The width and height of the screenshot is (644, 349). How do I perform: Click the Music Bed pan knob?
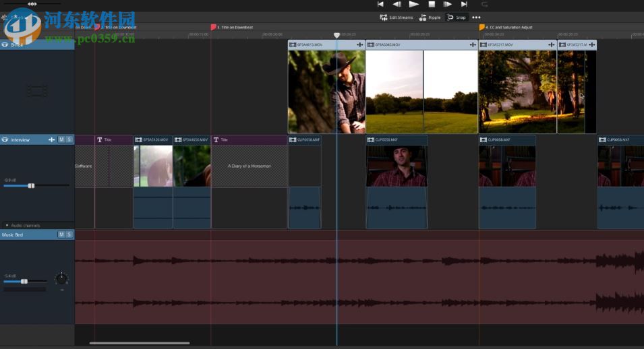pos(61,278)
